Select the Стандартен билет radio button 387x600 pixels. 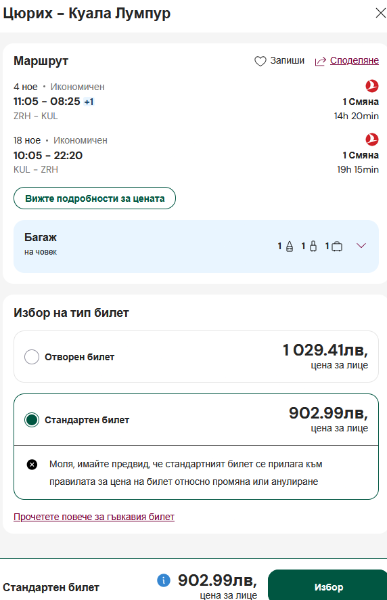(x=31, y=420)
